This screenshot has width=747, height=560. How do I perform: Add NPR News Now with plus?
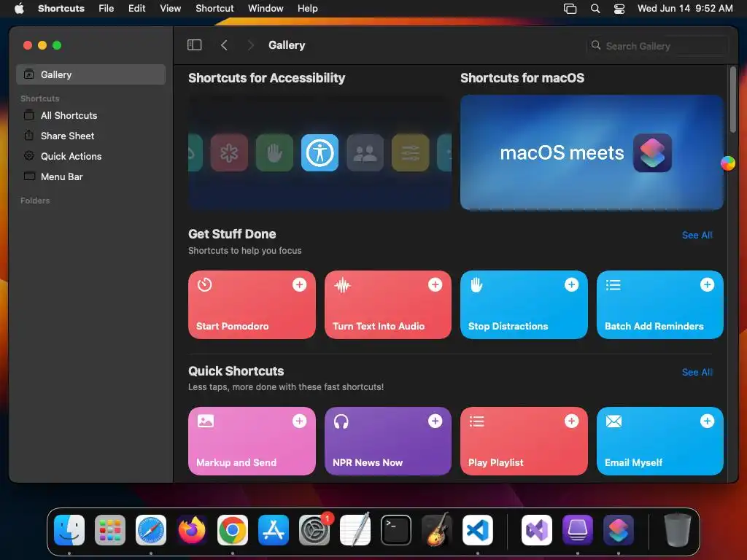(x=435, y=421)
